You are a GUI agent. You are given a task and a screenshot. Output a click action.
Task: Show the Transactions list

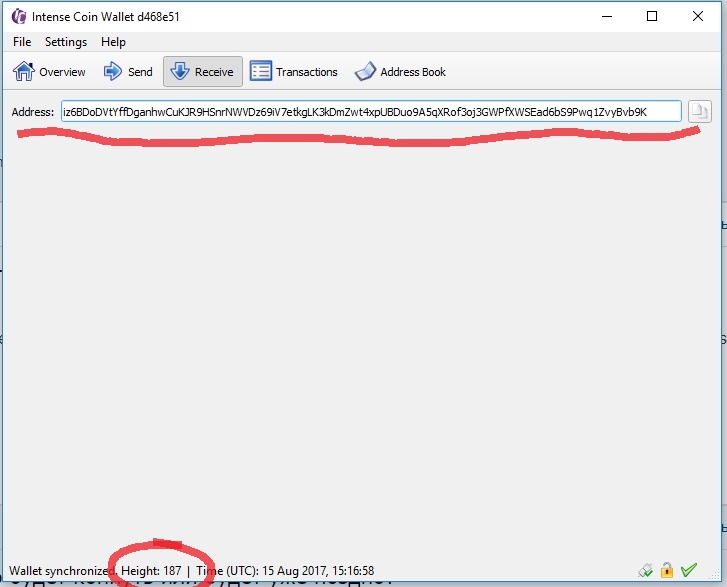point(293,72)
